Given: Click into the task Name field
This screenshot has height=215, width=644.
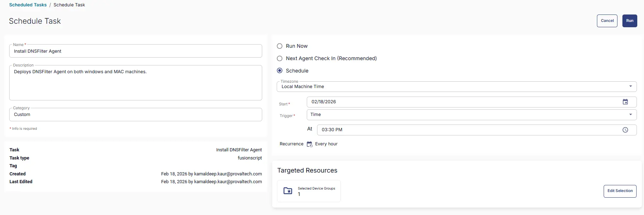Looking at the screenshot, I should point(136,51).
